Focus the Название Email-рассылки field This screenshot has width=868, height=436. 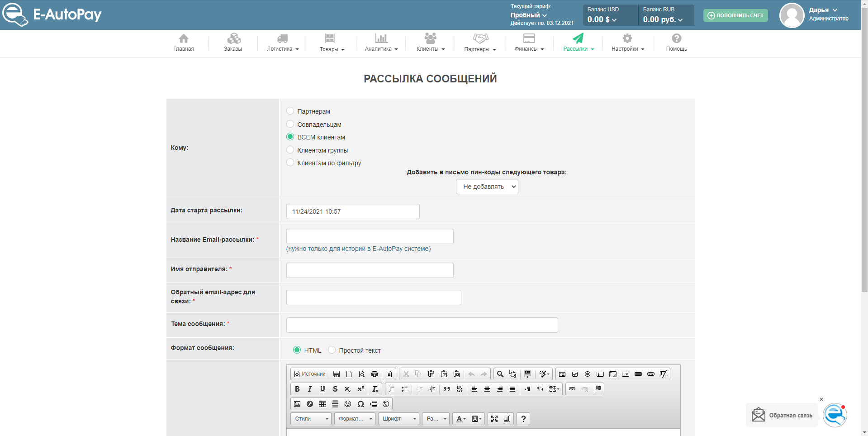point(370,236)
